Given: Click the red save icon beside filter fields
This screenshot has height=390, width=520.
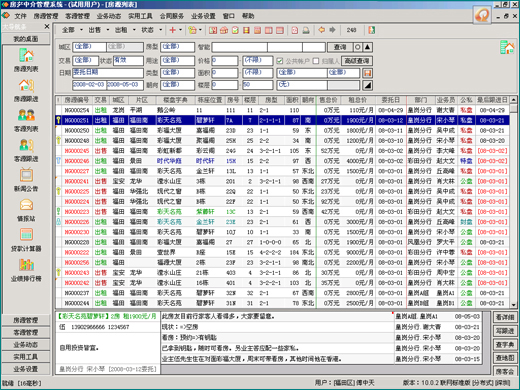Looking at the screenshot, I should point(367,73).
